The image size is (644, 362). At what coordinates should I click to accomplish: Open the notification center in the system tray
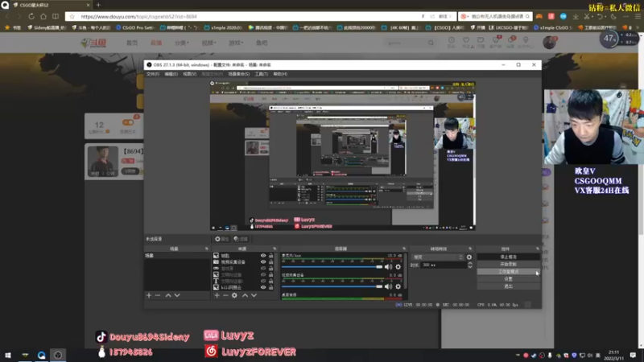(633, 355)
